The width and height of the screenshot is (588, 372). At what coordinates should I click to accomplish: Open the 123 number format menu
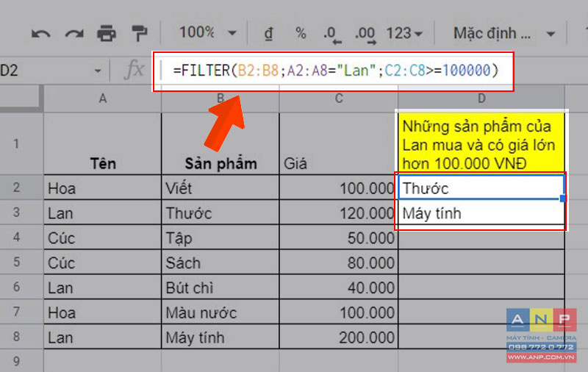[404, 33]
